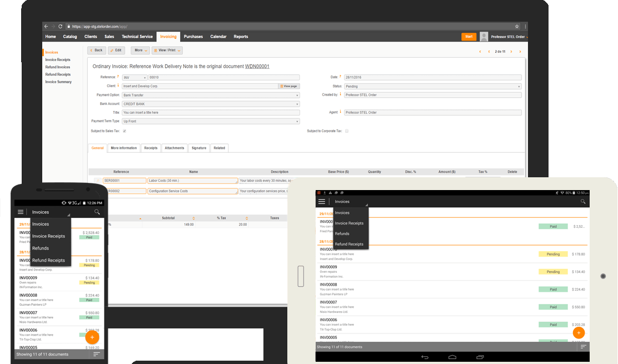Open Invoice Receipts in sidebar
The height and width of the screenshot is (364, 618).
point(58,60)
